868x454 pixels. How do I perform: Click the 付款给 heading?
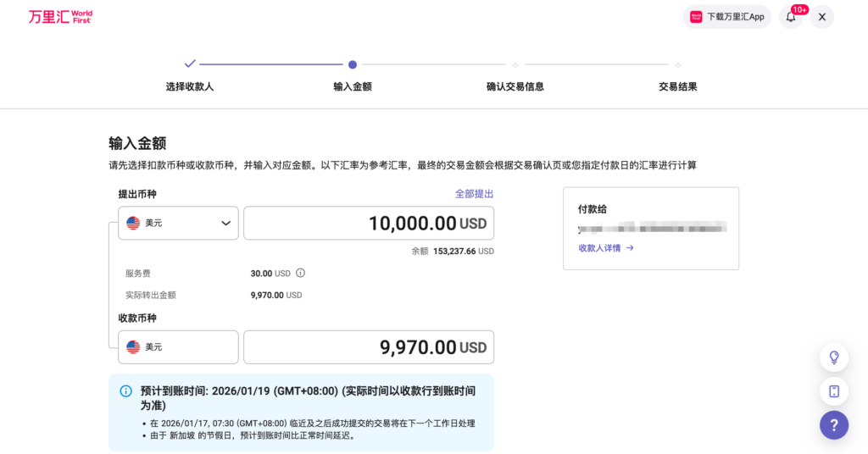[x=593, y=209]
